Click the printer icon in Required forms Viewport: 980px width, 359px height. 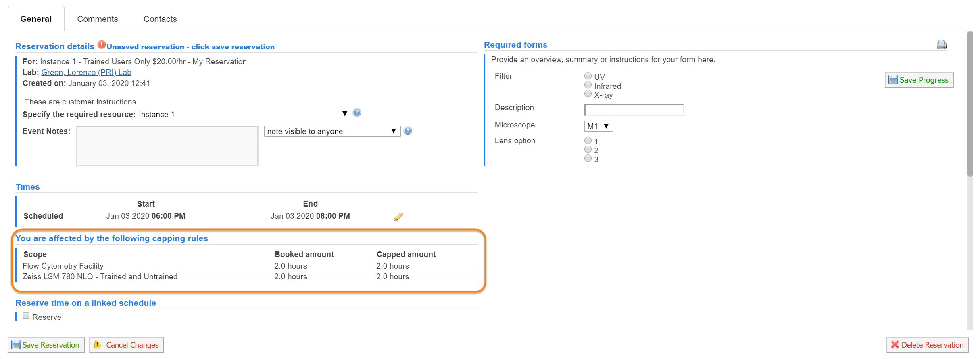coord(941,45)
